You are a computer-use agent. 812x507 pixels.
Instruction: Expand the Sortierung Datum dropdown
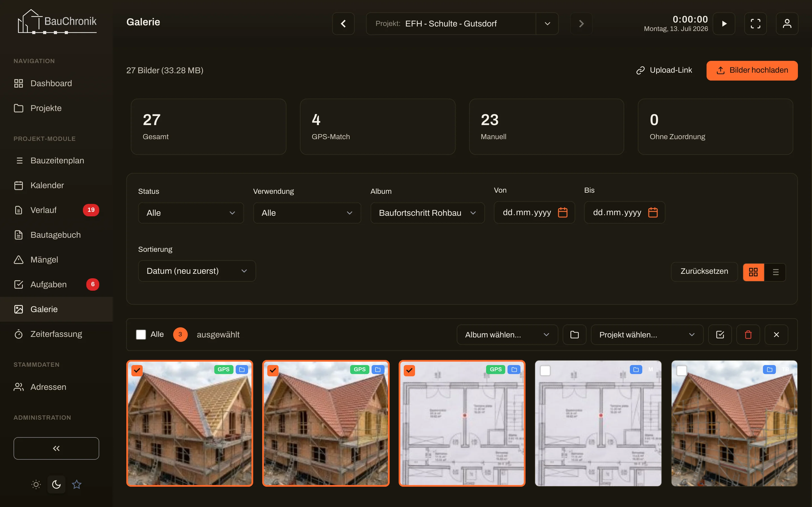[x=197, y=271]
